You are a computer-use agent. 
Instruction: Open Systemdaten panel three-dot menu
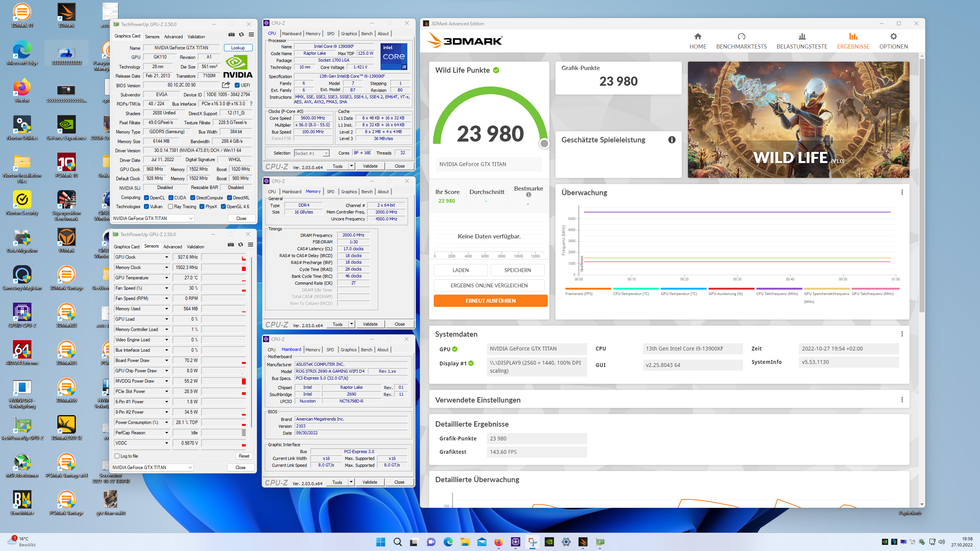point(902,334)
